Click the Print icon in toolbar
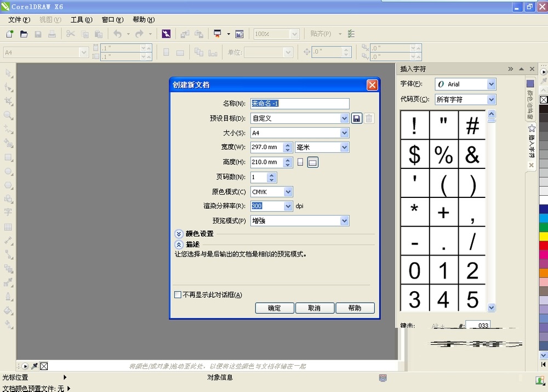Viewport: 548px width, 392px height. (52, 34)
